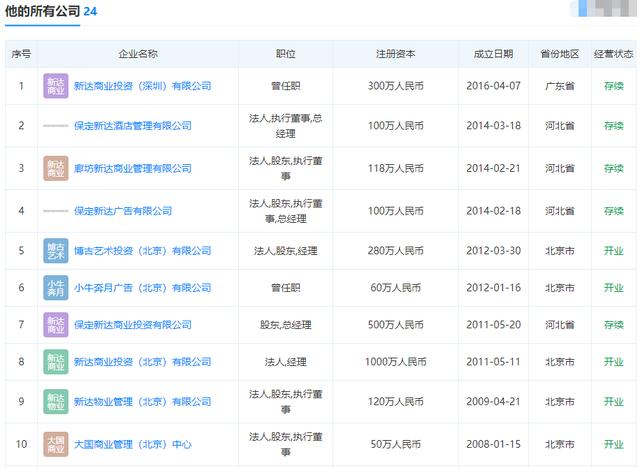
Task: Click 曾任职 in the 小牛奔月广告 row
Action: 286,288
